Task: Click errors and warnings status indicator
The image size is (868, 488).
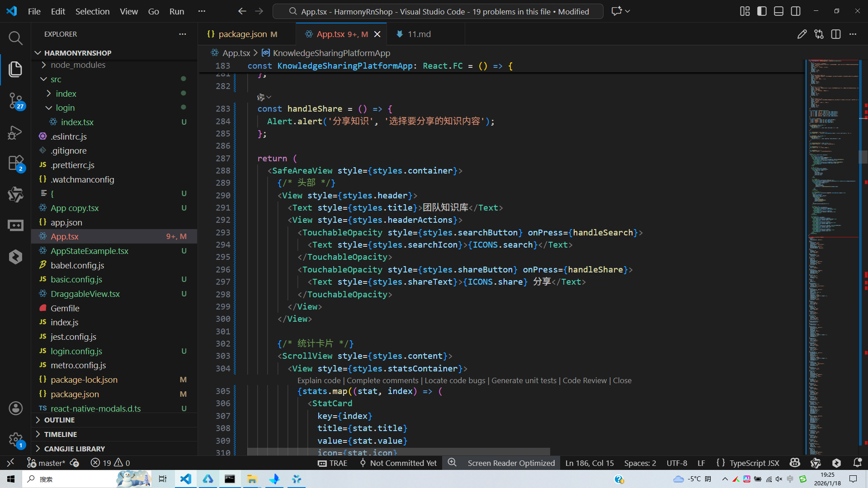Action: [110, 463]
